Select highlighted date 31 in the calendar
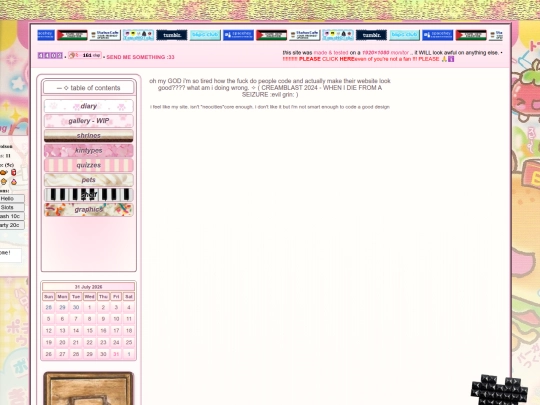Image resolution: width=540 pixels, height=405 pixels. click(116, 354)
